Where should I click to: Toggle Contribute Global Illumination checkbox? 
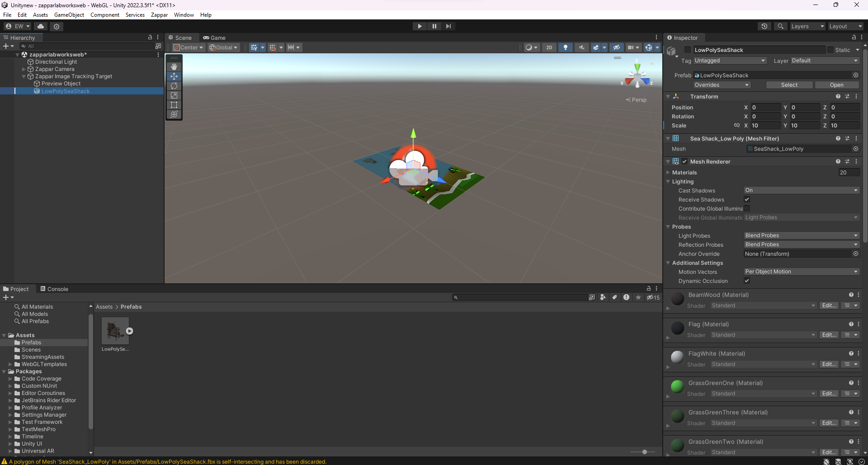[747, 208]
